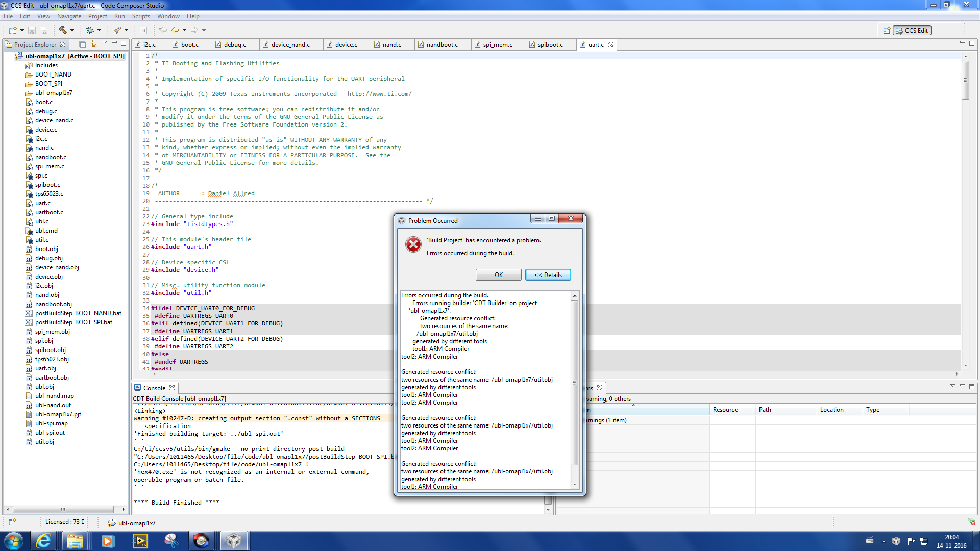The height and width of the screenshot is (551, 980).
Task: Click the yellow Back navigation arrow
Action: pyautogui.click(x=175, y=30)
